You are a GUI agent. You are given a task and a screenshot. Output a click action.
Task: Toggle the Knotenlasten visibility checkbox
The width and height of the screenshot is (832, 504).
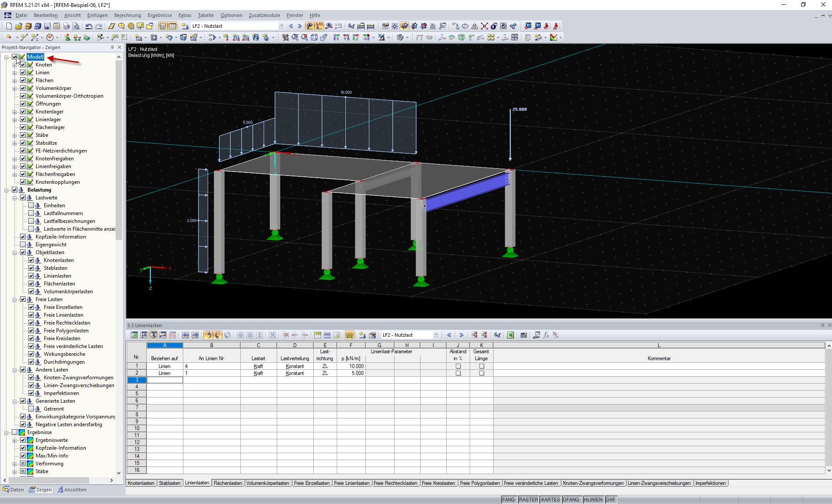(31, 260)
